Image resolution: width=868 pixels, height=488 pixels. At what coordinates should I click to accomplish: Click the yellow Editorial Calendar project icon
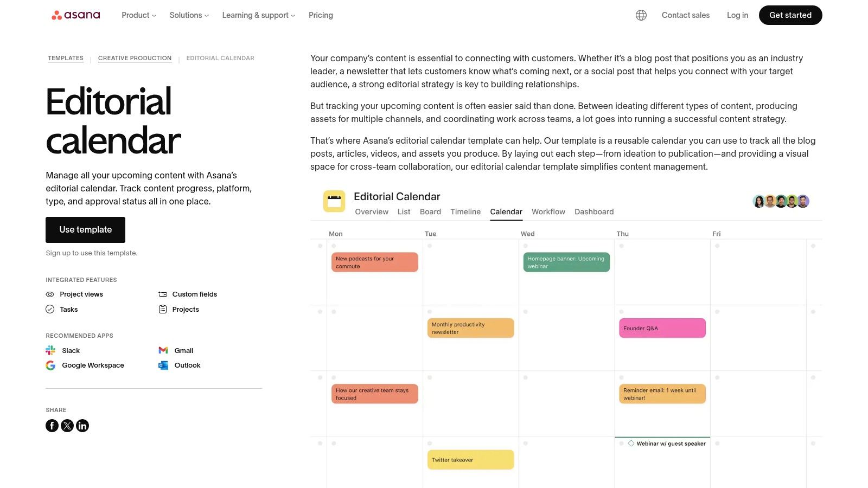coord(334,201)
